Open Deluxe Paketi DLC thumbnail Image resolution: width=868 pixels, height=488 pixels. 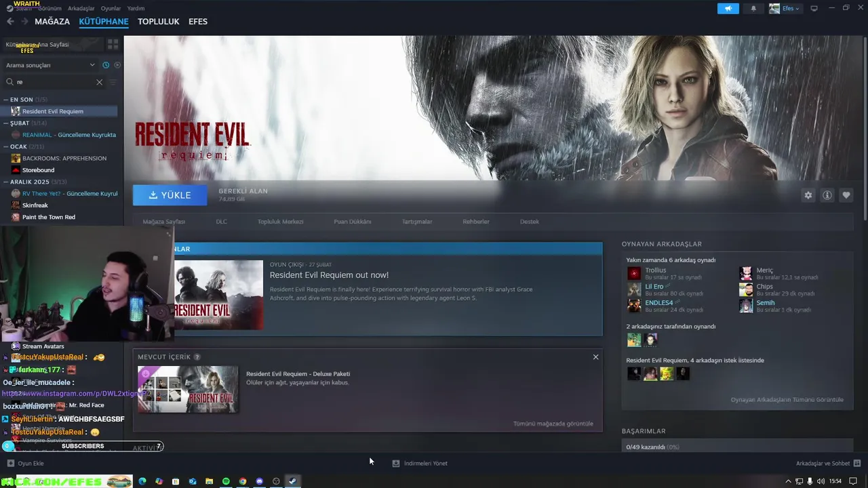pos(188,389)
